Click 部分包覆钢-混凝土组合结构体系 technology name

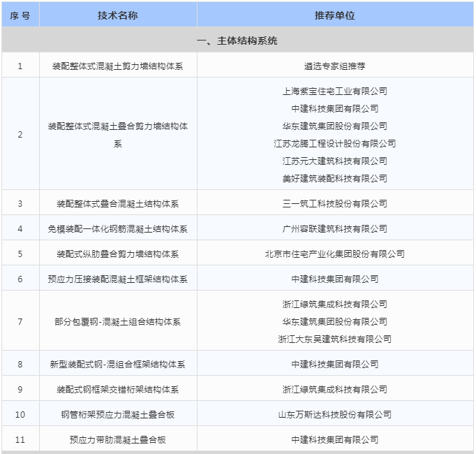click(x=118, y=322)
